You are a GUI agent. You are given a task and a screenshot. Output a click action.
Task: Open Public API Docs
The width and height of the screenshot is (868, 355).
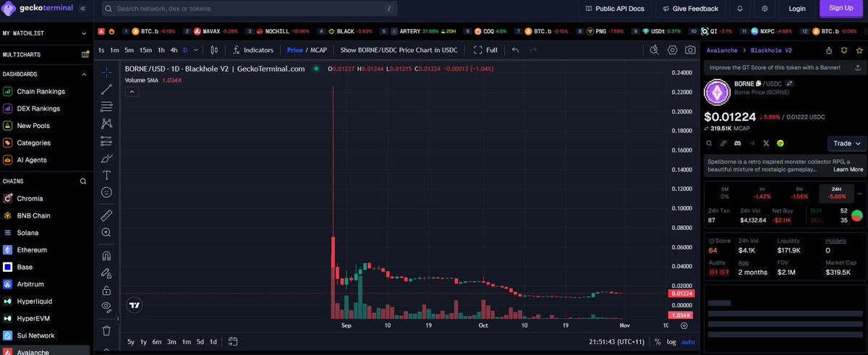615,9
